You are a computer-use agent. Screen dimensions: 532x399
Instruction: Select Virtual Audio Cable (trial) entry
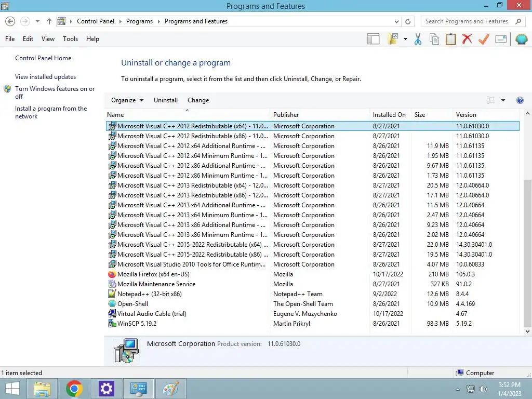pyautogui.click(x=312, y=313)
